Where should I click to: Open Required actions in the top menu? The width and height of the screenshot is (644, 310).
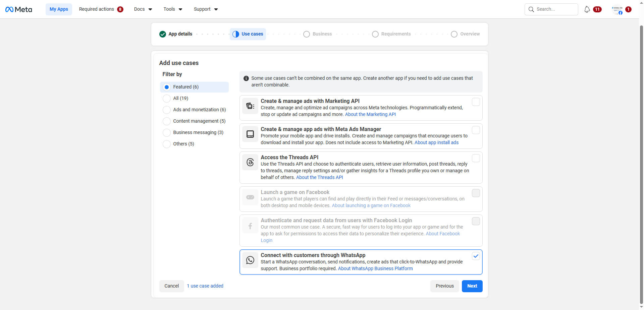[x=101, y=9]
